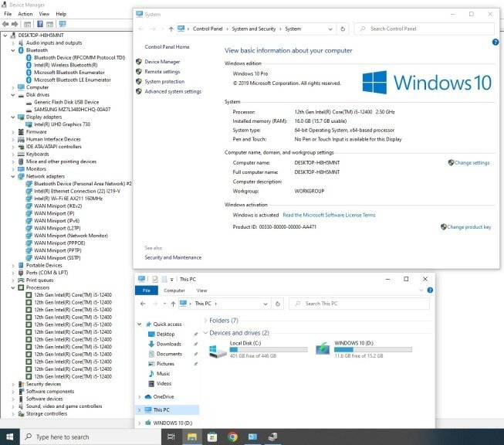Go to Control Panel Home
The width and height of the screenshot is (504, 445).
pos(167,47)
